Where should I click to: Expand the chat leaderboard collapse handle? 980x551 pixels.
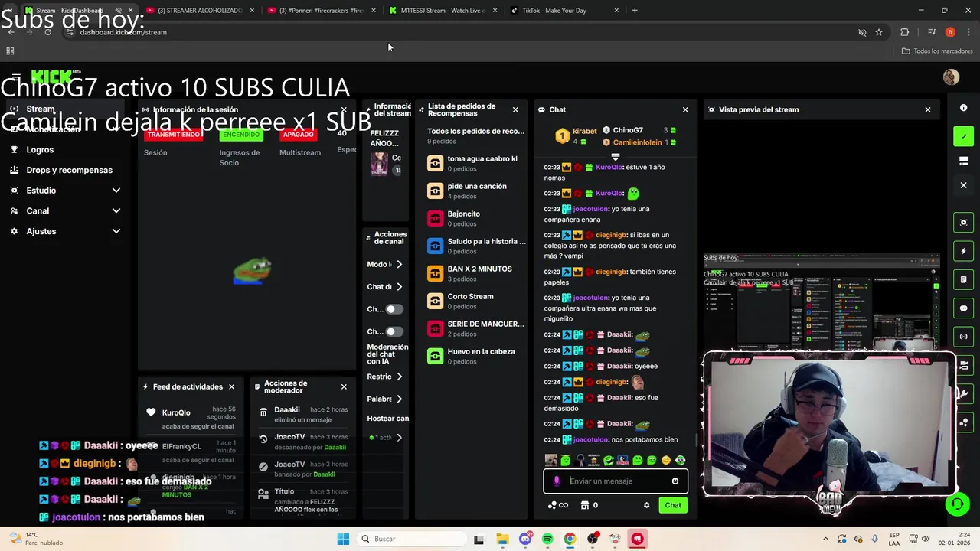click(615, 157)
